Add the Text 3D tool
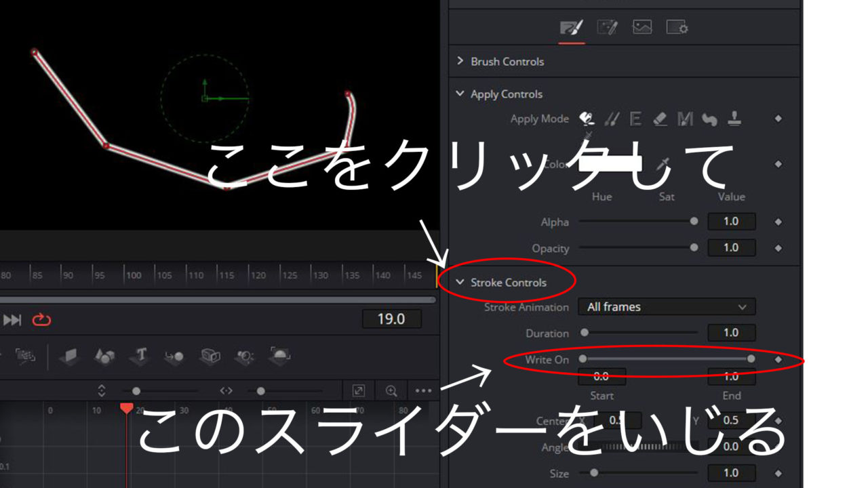Screen dimensions: 868x488 click(139, 355)
